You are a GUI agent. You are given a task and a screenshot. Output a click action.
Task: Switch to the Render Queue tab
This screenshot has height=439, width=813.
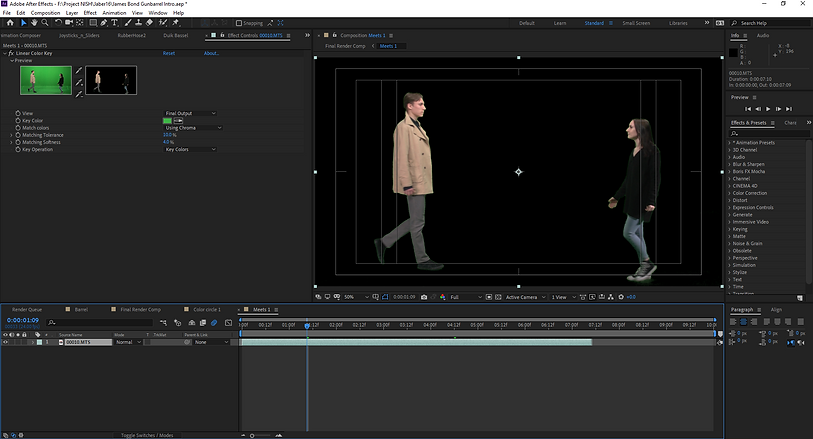27,309
